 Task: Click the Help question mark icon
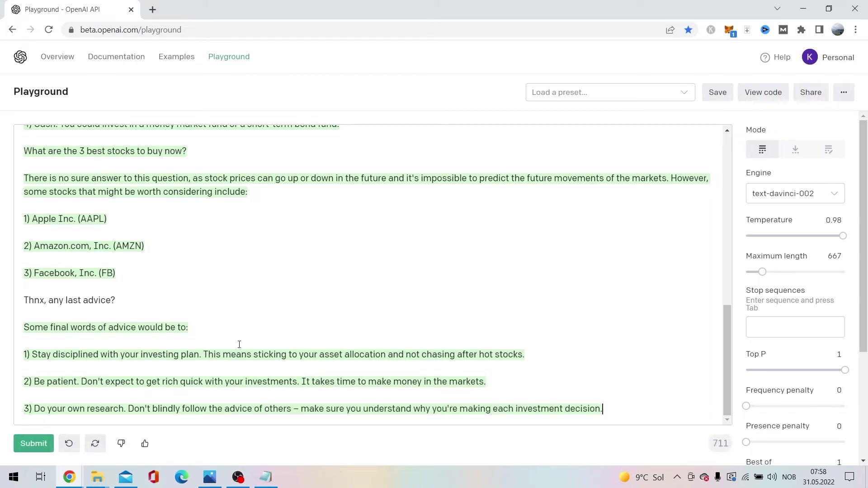[x=765, y=57]
